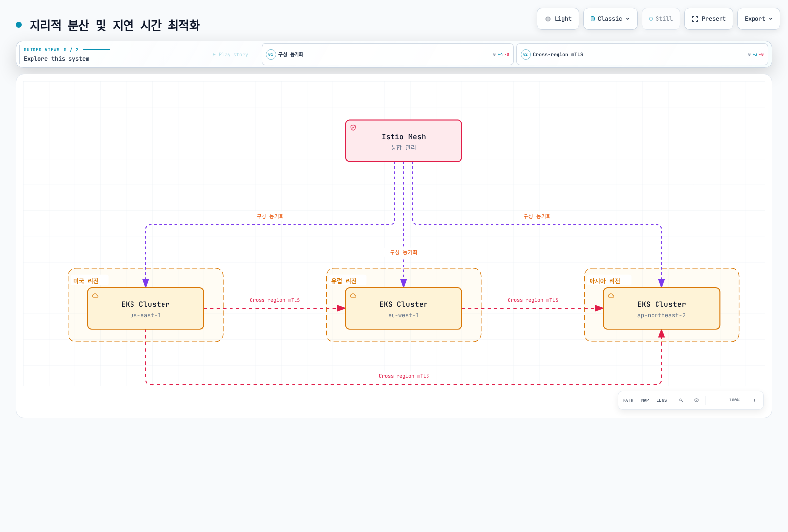This screenshot has width=788, height=532.
Task: Click the cloud icon on us-east-1 cluster
Action: coord(95,296)
